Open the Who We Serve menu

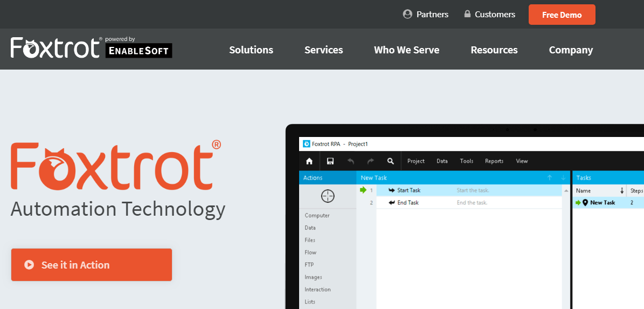point(406,50)
